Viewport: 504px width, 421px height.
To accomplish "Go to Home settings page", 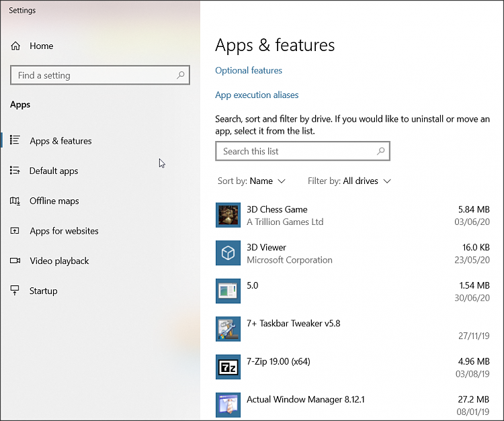I will [x=41, y=46].
